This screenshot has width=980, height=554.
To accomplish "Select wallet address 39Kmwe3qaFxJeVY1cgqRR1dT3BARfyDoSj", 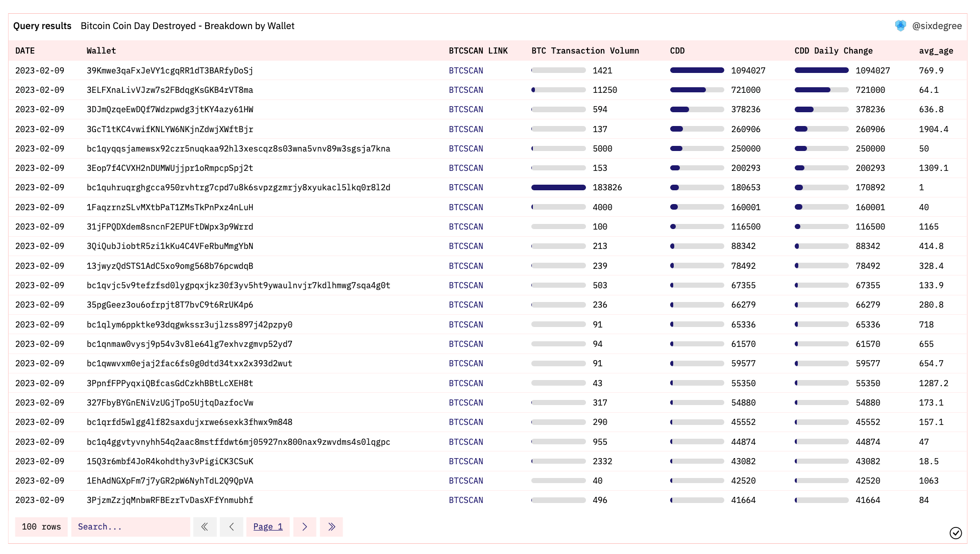I will click(x=170, y=71).
